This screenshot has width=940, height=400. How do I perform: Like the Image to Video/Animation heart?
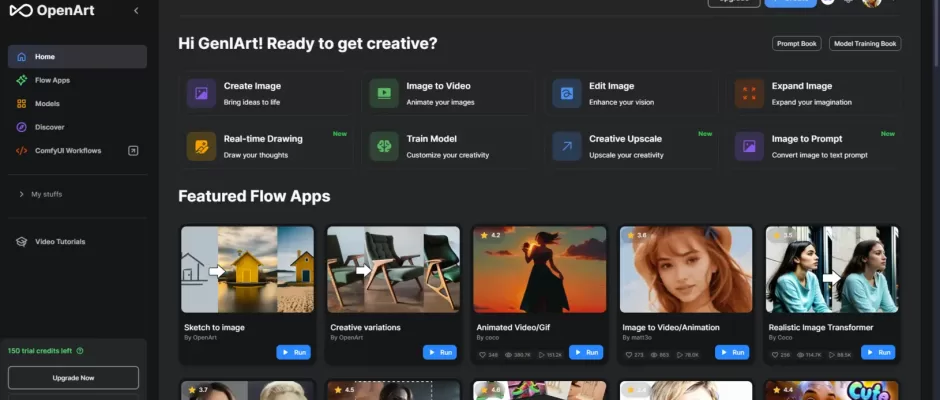click(x=629, y=355)
